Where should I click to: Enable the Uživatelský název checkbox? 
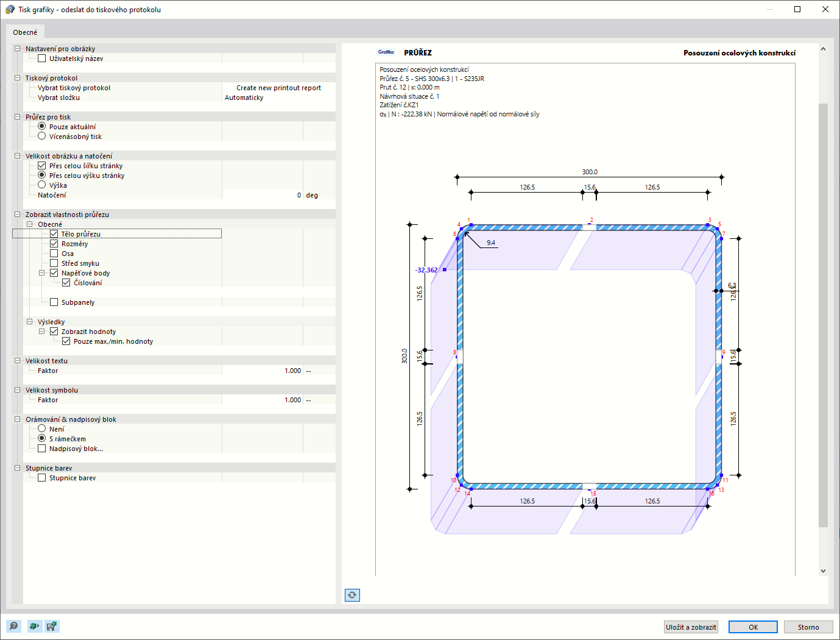click(x=42, y=59)
